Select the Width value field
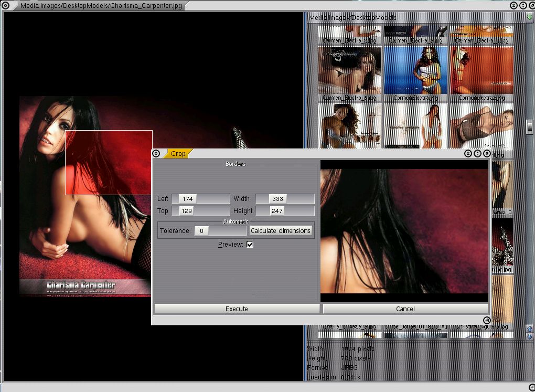Viewport: 535px width, 392px height. [285, 199]
